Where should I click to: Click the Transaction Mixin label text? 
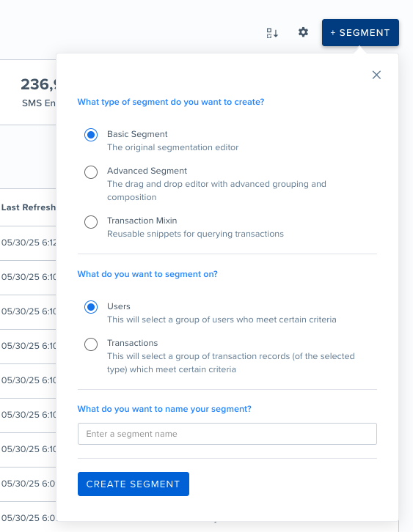142,221
